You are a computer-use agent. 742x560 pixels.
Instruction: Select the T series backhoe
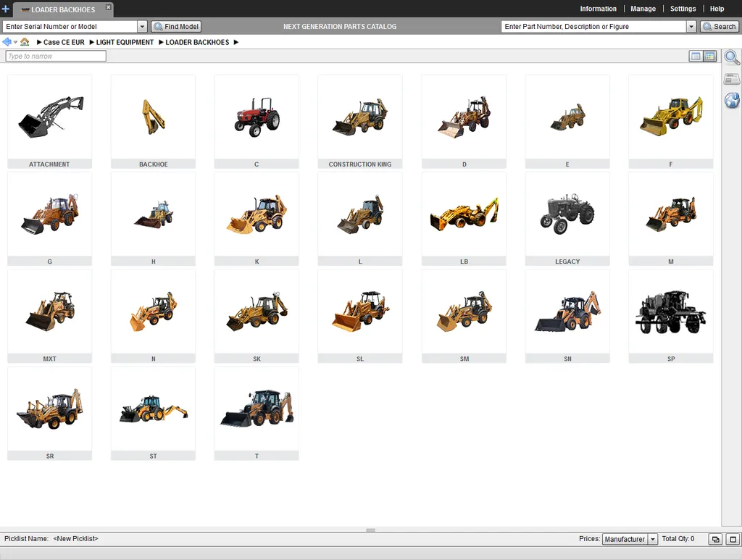[257, 414]
